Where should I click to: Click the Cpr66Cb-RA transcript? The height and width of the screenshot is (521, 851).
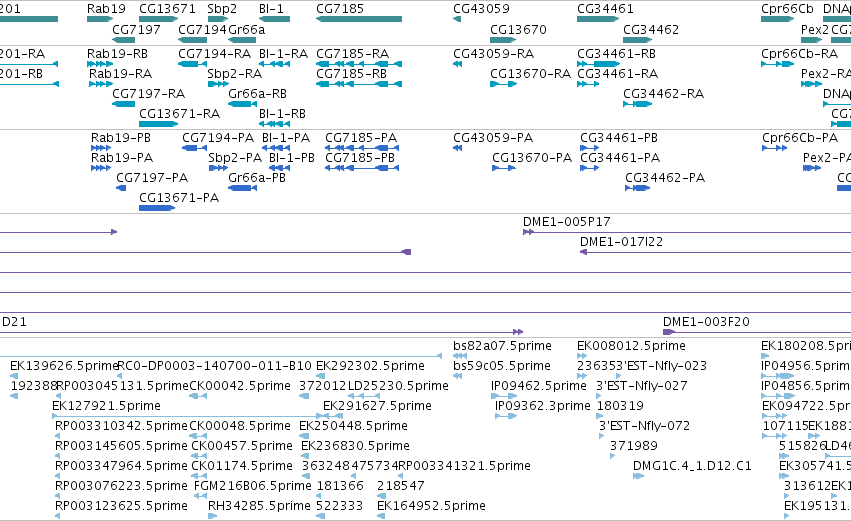pos(777,64)
